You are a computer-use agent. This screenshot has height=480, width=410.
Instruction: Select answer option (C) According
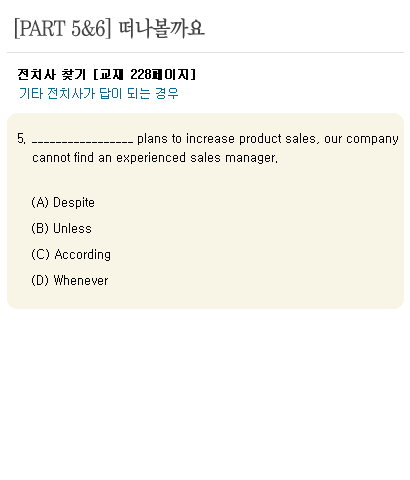(71, 255)
